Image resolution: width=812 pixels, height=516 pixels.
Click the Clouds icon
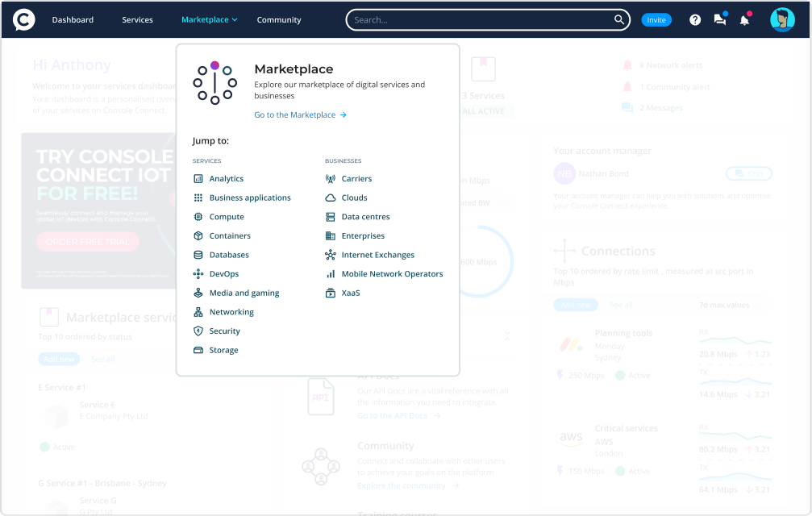click(x=331, y=198)
